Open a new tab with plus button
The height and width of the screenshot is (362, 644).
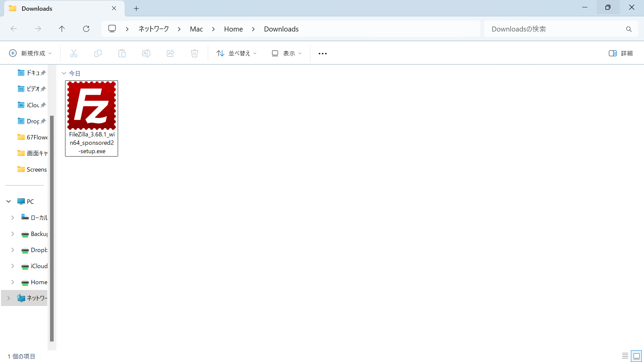pyautogui.click(x=136, y=8)
